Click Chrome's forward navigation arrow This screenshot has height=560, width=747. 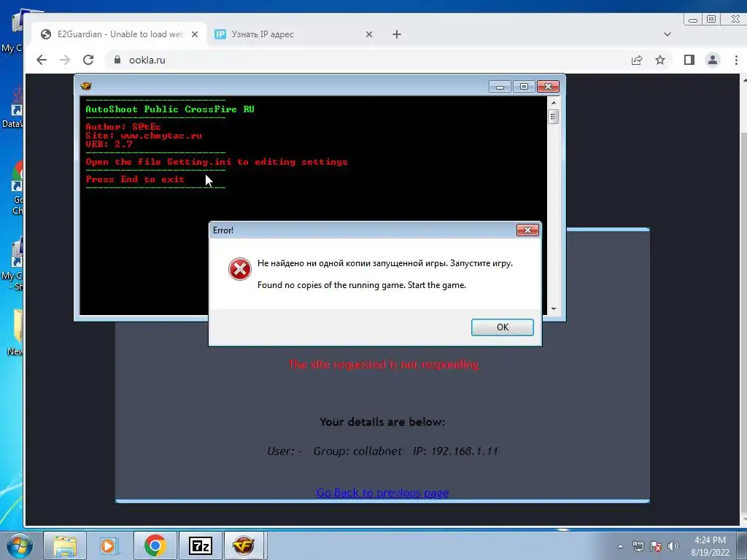coord(65,60)
